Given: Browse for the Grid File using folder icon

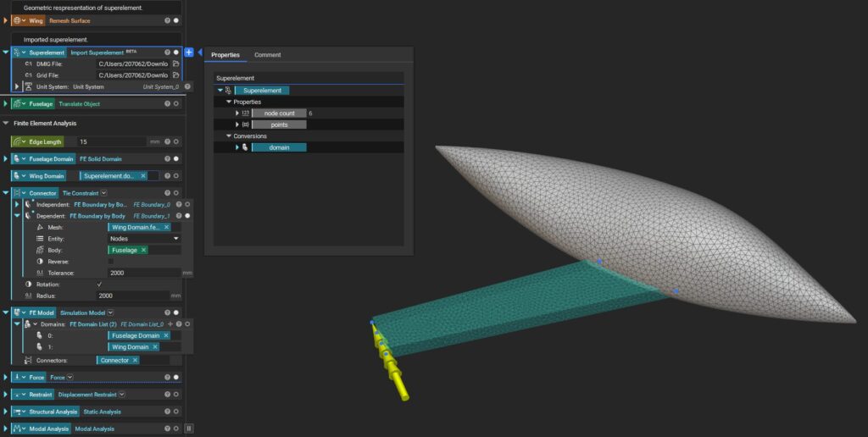Looking at the screenshot, I should tap(175, 75).
